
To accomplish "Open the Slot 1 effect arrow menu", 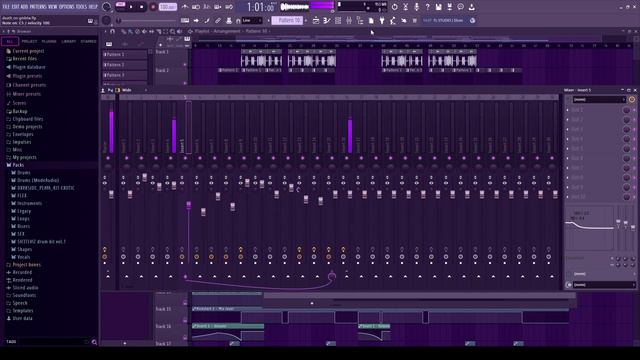I will (567, 110).
